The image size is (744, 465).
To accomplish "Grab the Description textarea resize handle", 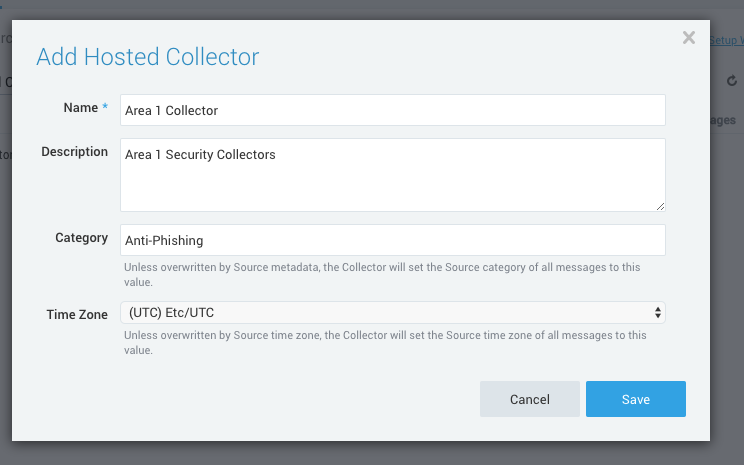I will coord(660,206).
